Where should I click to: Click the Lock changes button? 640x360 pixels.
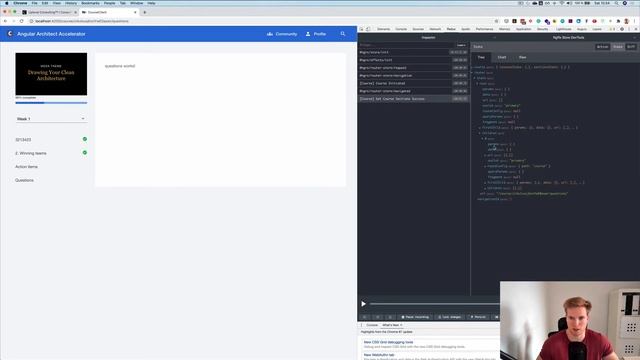point(449,317)
